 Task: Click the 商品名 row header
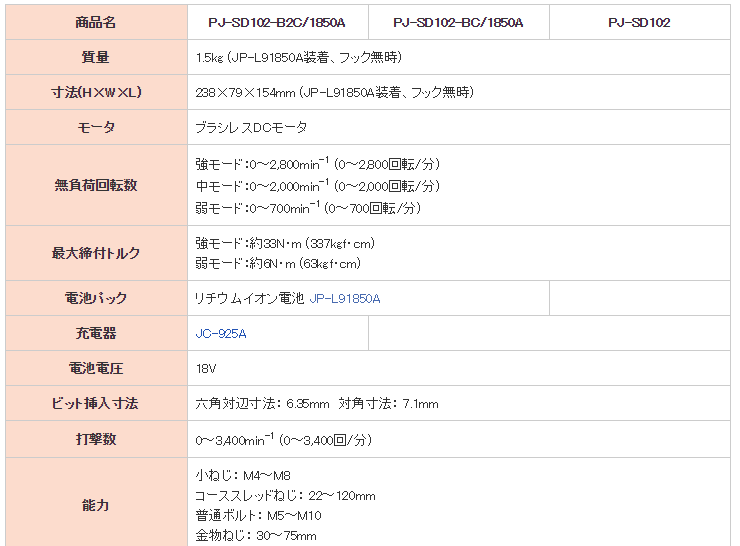point(96,22)
